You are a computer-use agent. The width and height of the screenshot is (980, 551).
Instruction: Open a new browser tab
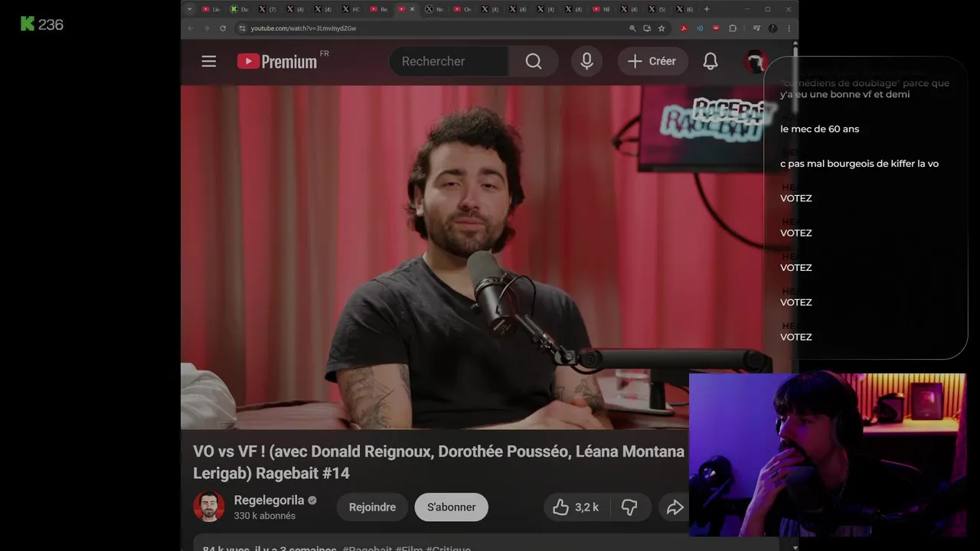[x=707, y=9]
